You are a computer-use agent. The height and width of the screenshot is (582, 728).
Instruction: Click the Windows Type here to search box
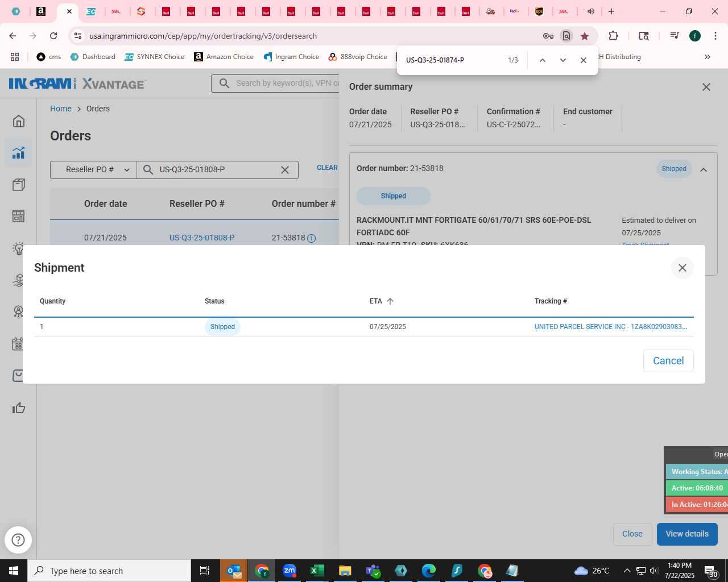click(x=109, y=571)
